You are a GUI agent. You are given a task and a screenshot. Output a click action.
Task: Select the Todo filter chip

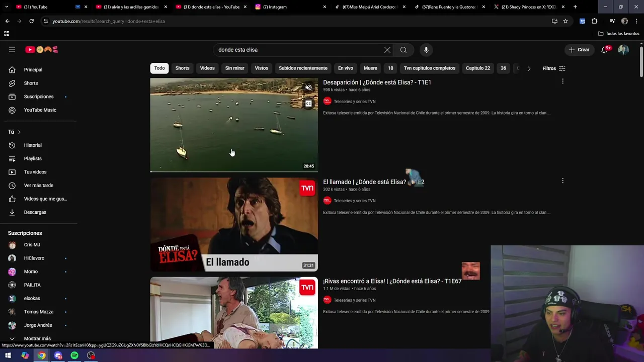(x=159, y=68)
